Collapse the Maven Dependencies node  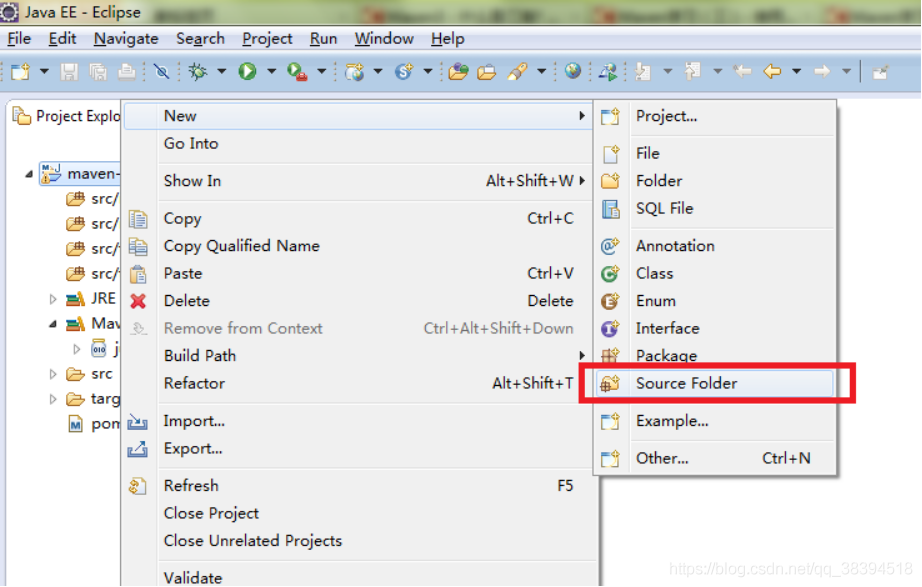tap(53, 323)
